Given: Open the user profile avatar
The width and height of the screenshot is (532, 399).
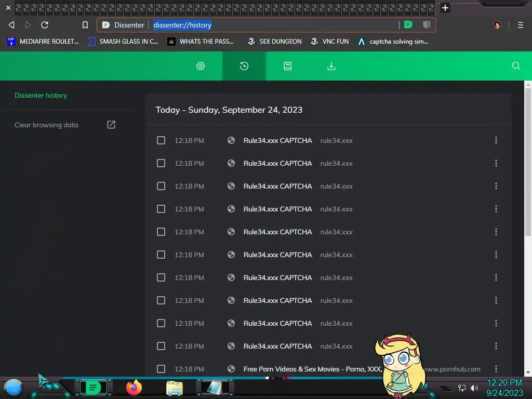Looking at the screenshot, I should point(497,25).
